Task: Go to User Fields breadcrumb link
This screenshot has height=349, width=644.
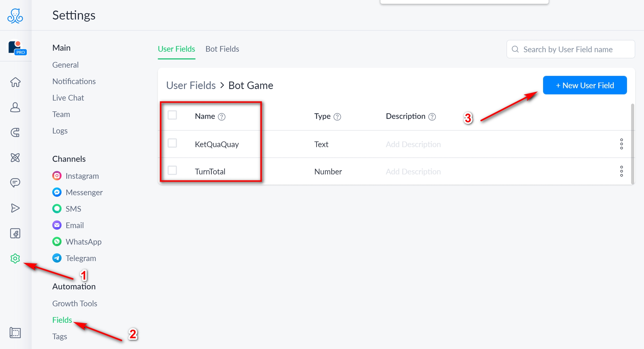Action: tap(191, 85)
